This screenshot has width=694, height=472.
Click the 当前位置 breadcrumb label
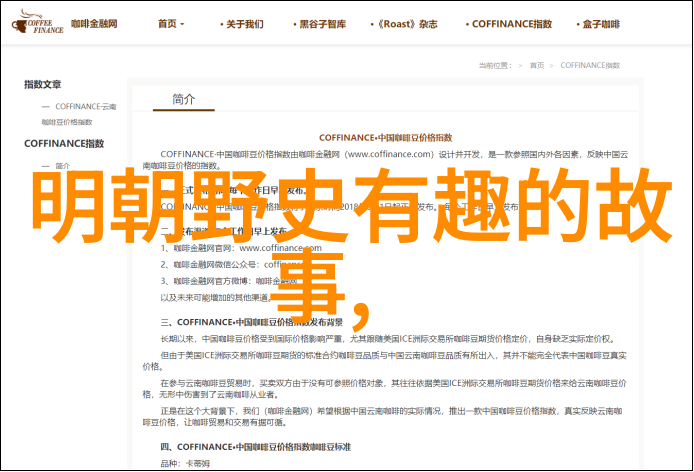pos(495,66)
